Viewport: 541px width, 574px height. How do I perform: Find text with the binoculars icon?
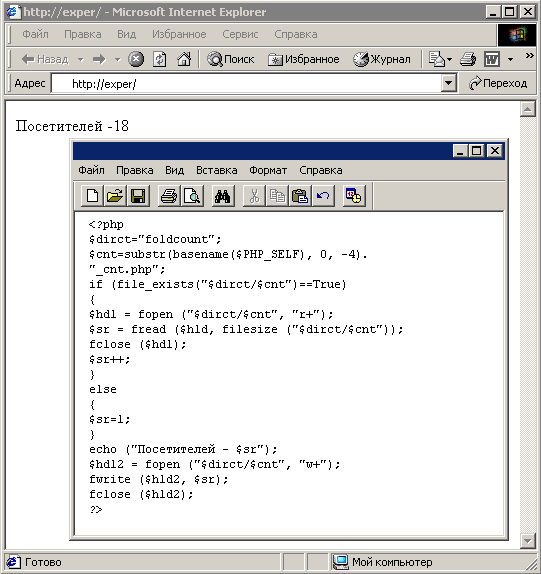[223, 196]
